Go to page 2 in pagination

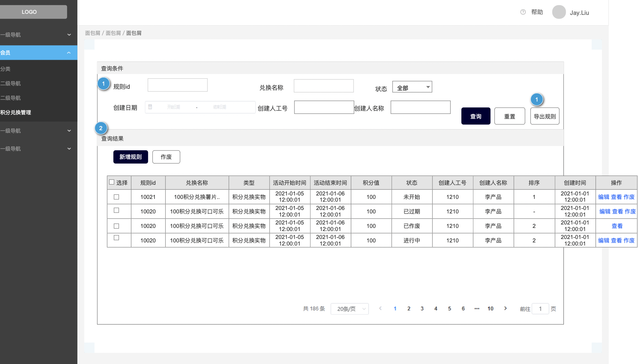(x=409, y=309)
